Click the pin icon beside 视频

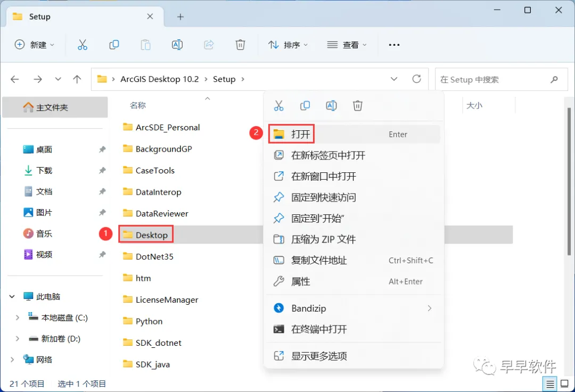coord(102,254)
